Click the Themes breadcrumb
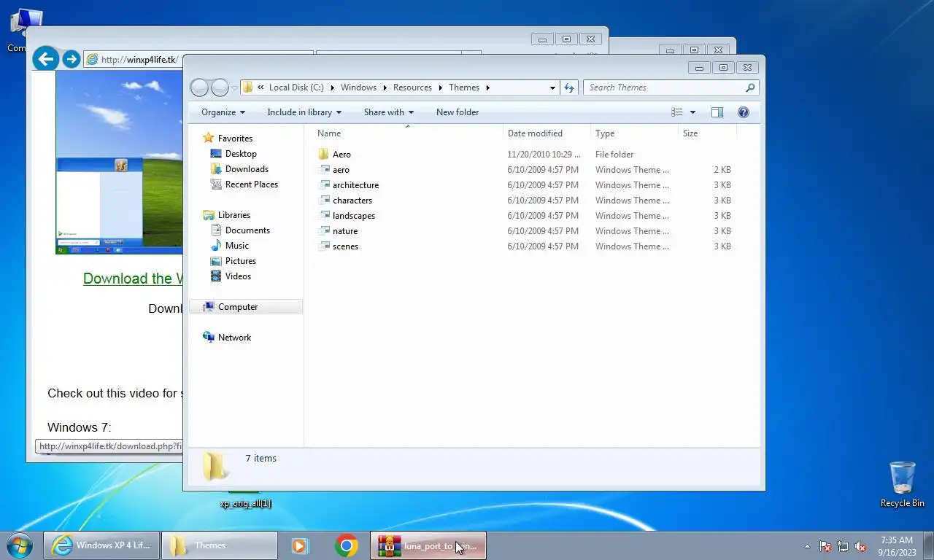The height and width of the screenshot is (560, 934). pos(464,87)
